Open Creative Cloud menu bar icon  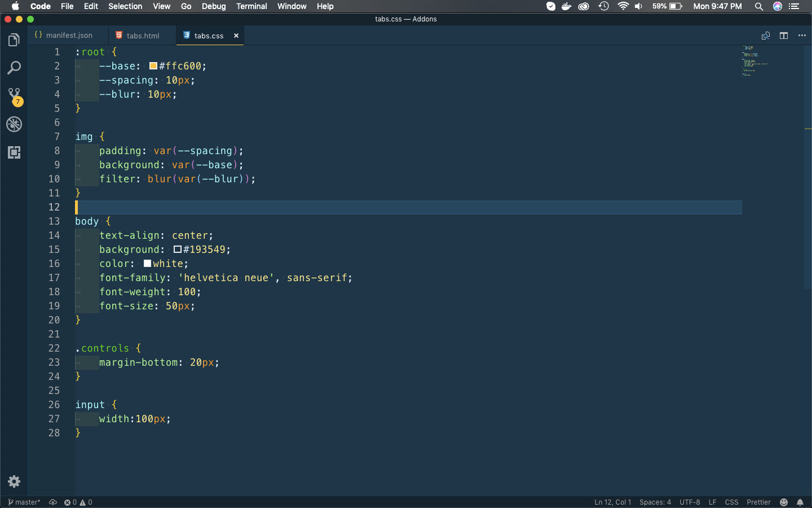coord(584,6)
